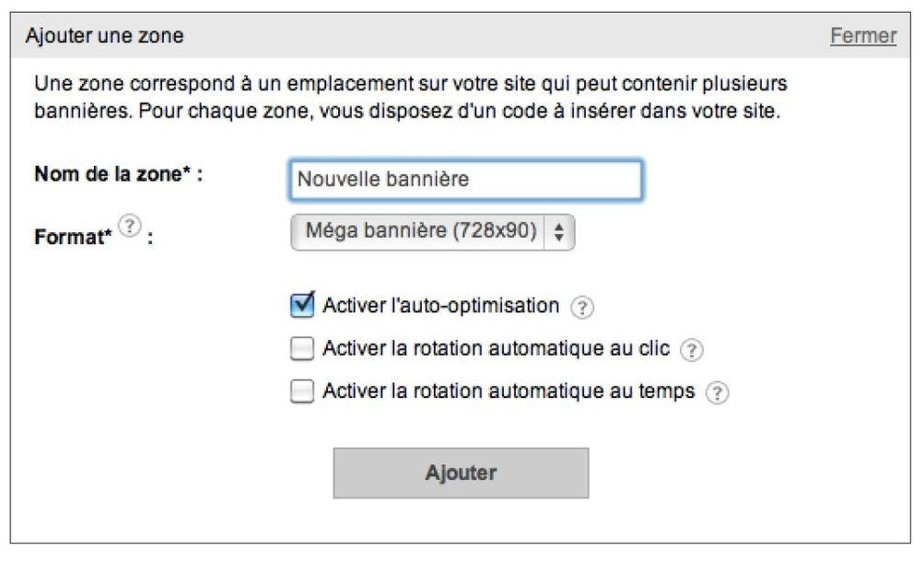
Task: Click "Activer la rotation automatique au temps" label
Action: [508, 392]
